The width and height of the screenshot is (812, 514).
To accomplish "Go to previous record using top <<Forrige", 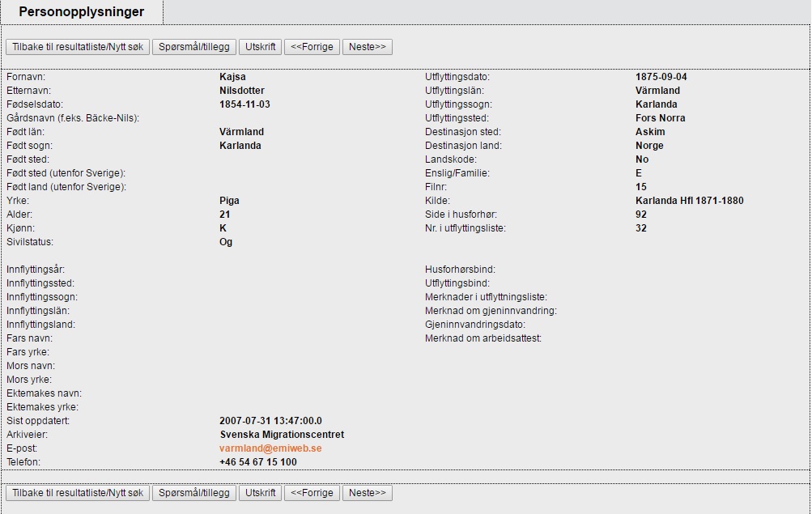I will [312, 47].
